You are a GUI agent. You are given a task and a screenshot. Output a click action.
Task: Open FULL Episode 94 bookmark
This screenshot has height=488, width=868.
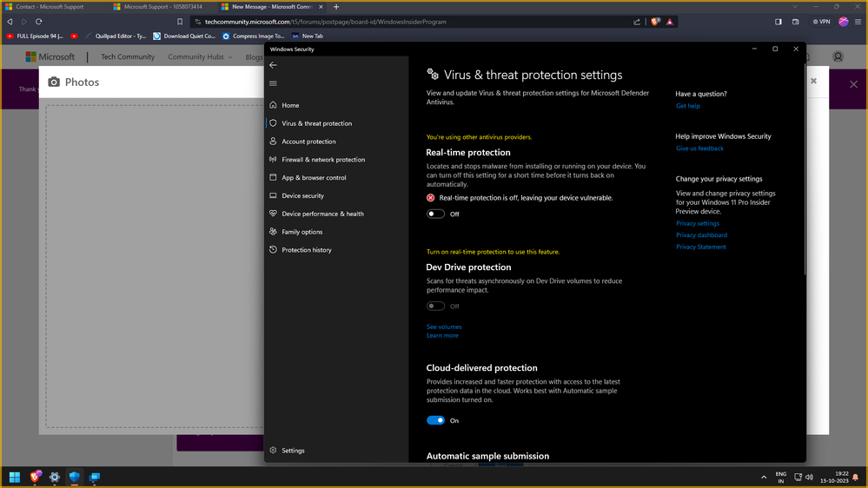pos(35,36)
